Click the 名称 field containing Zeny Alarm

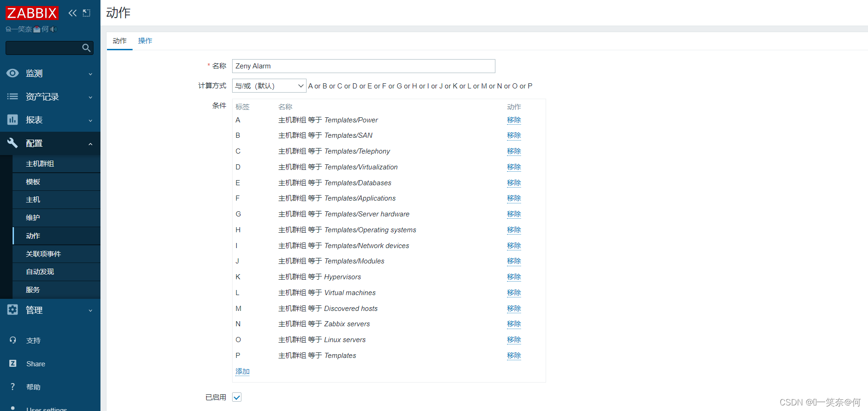(x=363, y=66)
